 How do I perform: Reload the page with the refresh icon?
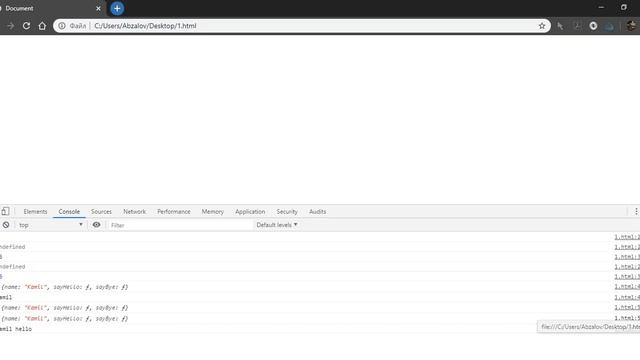pos(27,26)
